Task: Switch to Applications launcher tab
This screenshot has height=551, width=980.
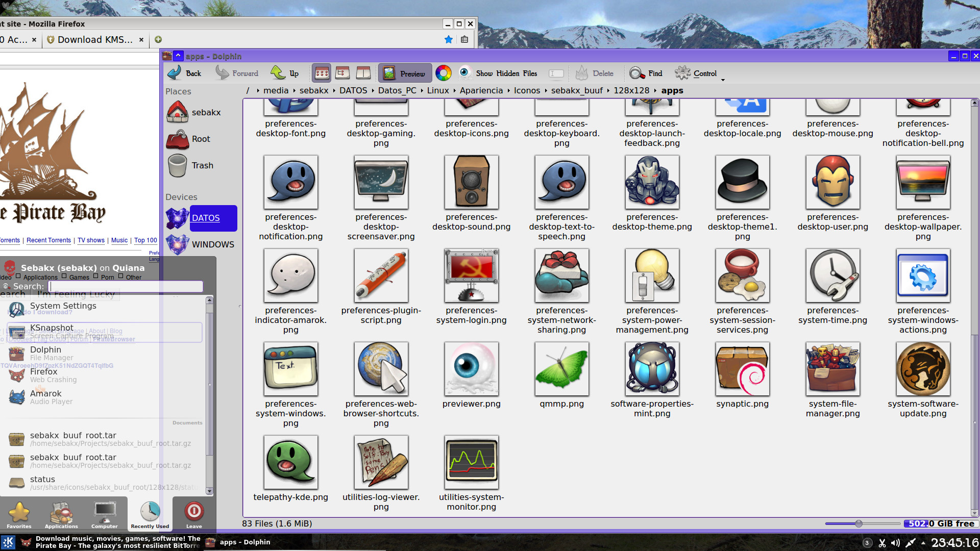Action: click(x=61, y=515)
